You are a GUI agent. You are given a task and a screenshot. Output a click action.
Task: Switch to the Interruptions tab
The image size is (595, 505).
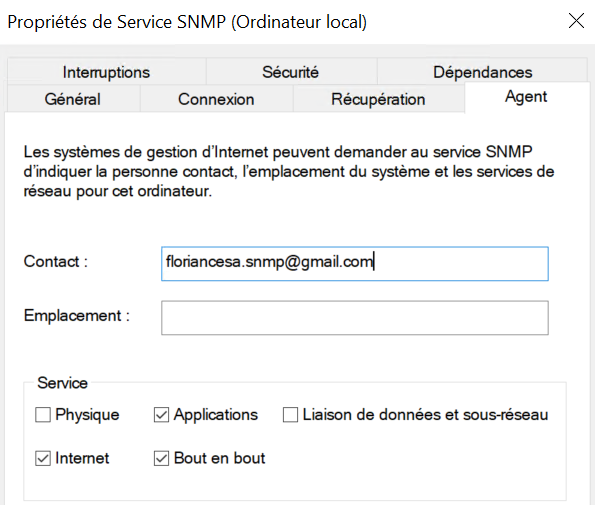pos(106,72)
